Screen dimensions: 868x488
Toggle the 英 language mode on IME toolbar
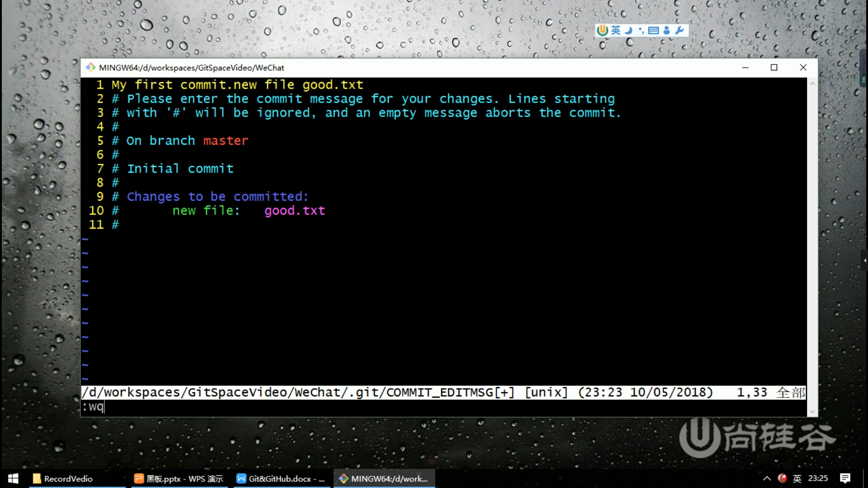616,30
